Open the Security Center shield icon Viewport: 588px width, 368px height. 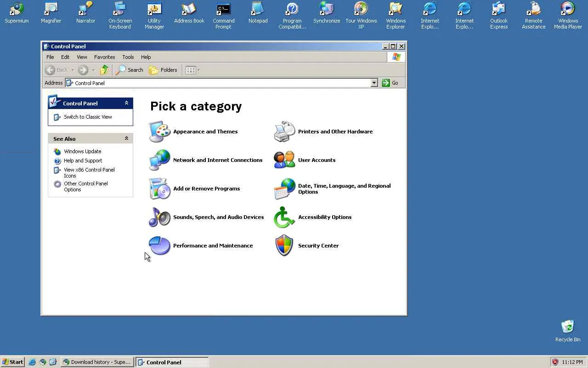tap(284, 246)
